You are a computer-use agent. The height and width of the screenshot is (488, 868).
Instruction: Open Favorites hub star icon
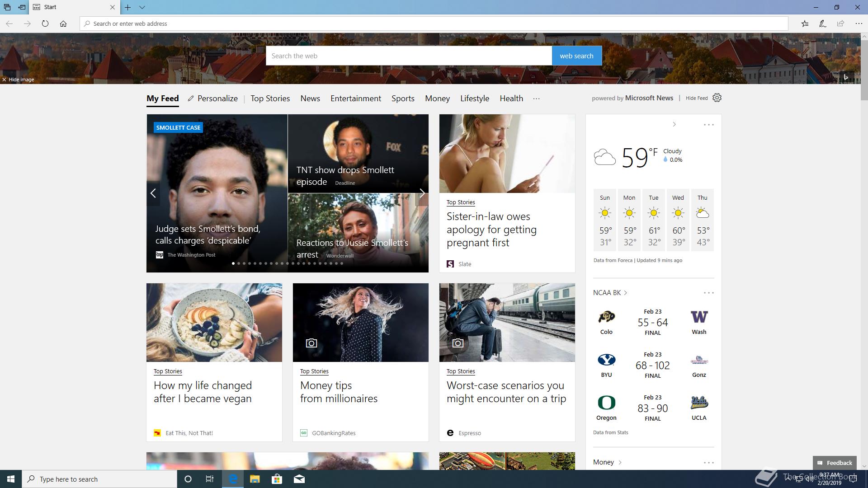tap(805, 23)
